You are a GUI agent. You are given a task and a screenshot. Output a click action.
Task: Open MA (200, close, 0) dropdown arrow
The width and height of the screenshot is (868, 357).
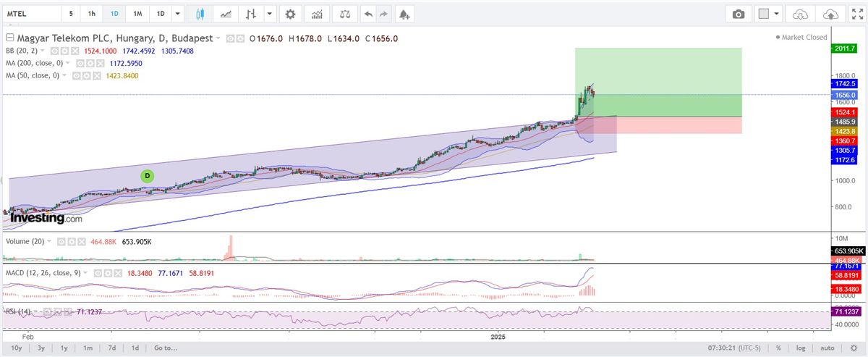pyautogui.click(x=67, y=63)
